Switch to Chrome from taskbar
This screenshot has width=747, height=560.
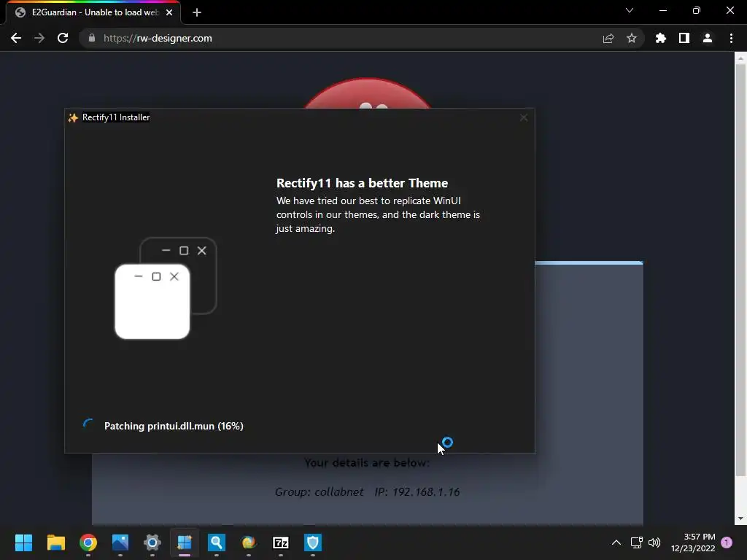pos(88,542)
